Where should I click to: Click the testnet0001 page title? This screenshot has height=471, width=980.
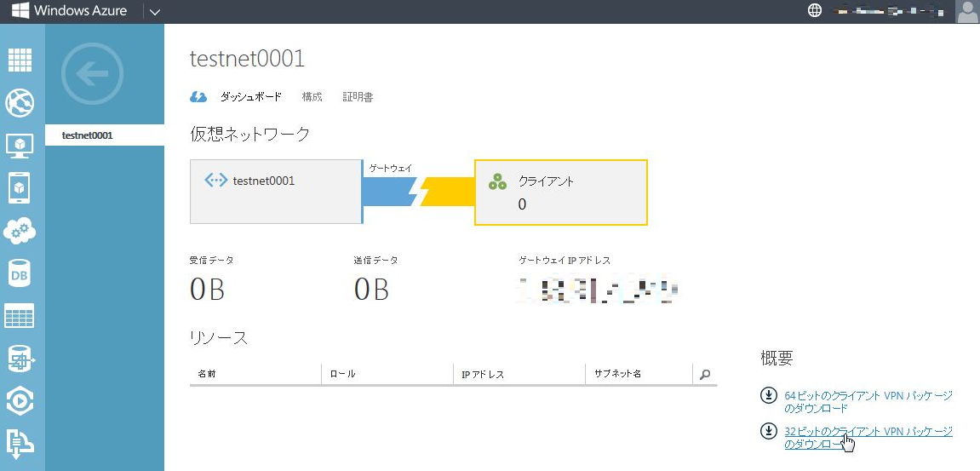(247, 59)
